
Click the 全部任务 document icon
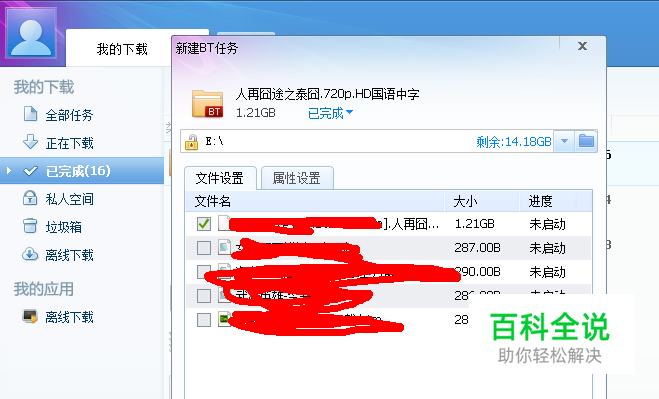pyautogui.click(x=30, y=114)
